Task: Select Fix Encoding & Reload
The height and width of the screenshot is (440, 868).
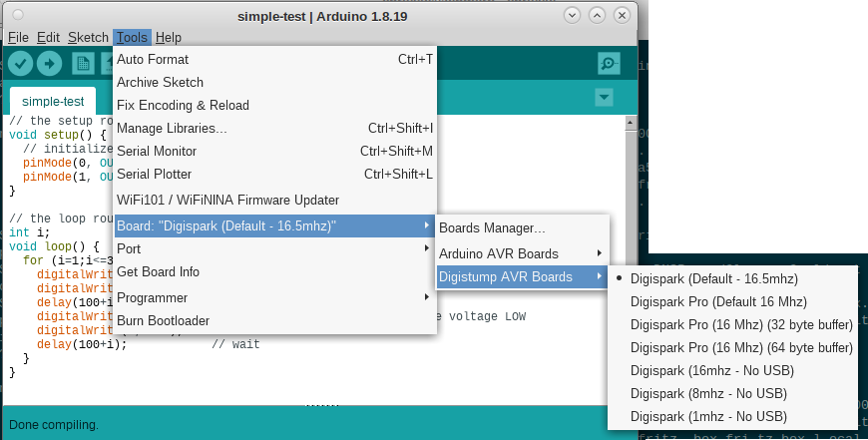Action: click(x=274, y=105)
